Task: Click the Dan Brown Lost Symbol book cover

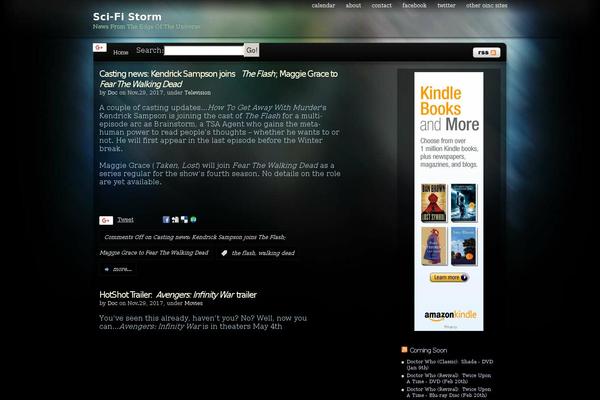Action: coord(434,203)
